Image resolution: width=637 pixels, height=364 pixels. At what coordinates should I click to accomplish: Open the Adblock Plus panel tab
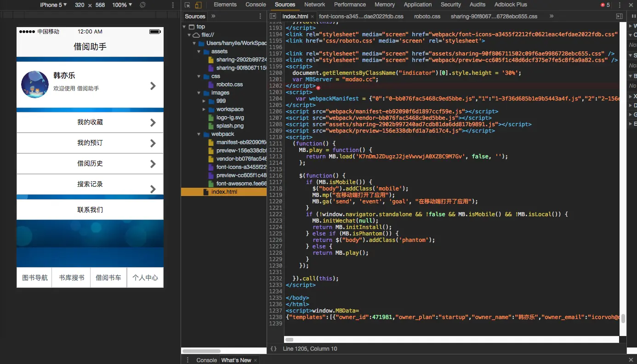point(511,5)
